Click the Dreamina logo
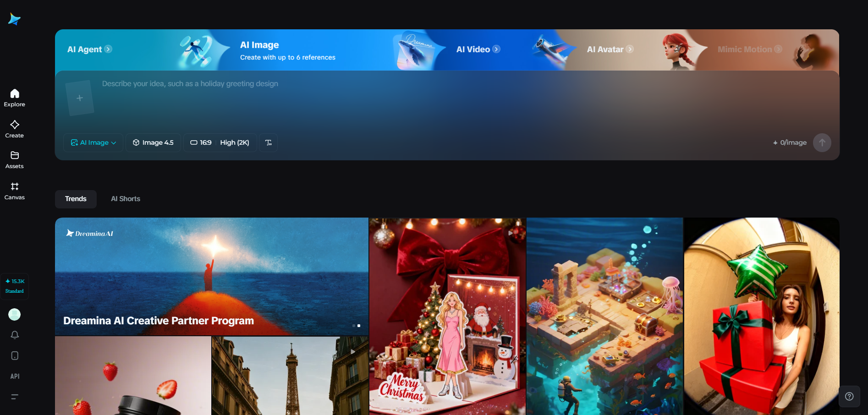This screenshot has width=868, height=415. coord(14,18)
